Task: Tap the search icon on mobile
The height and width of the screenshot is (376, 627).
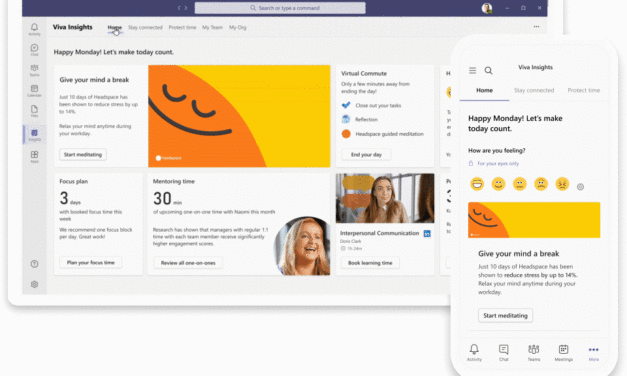Action: (488, 70)
